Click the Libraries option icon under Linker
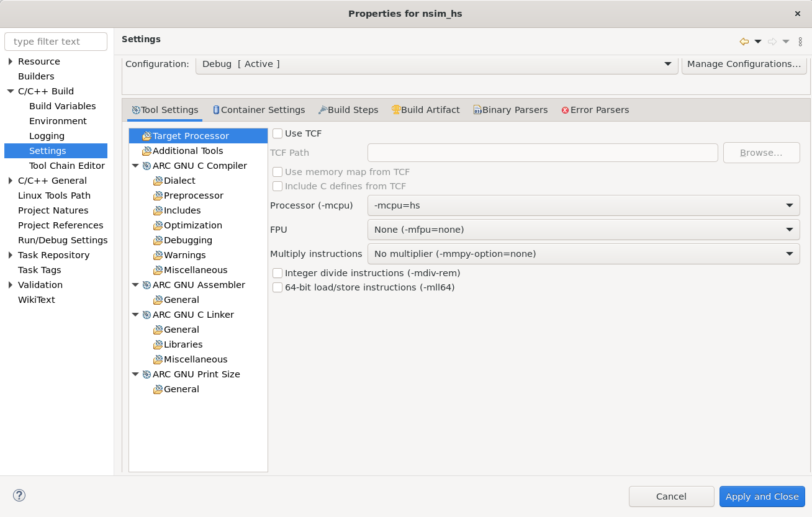 tap(158, 344)
